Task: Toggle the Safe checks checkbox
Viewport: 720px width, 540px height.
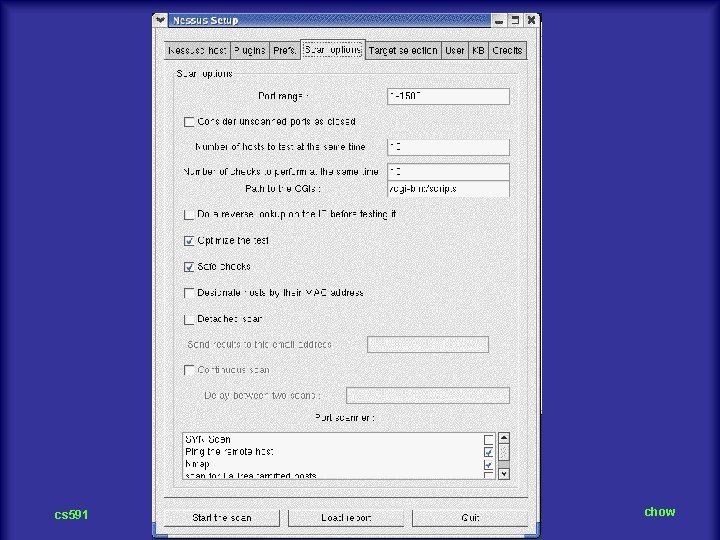Action: (189, 267)
